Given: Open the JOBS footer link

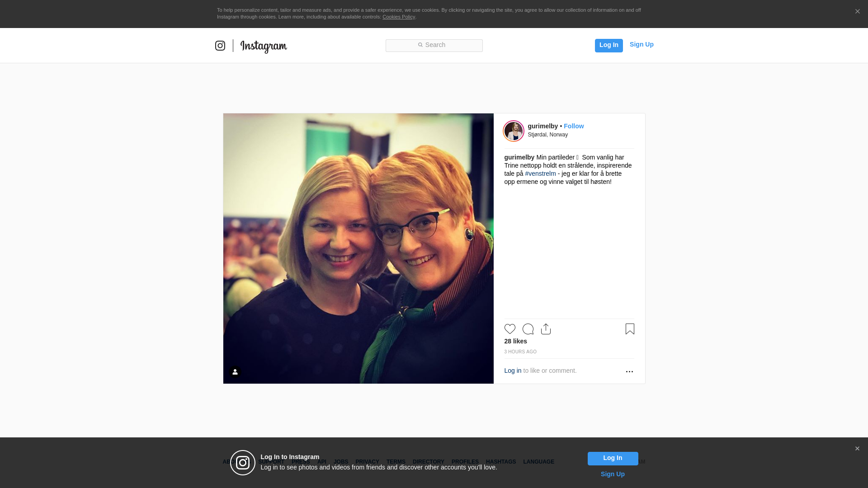Looking at the screenshot, I should click(x=341, y=462).
